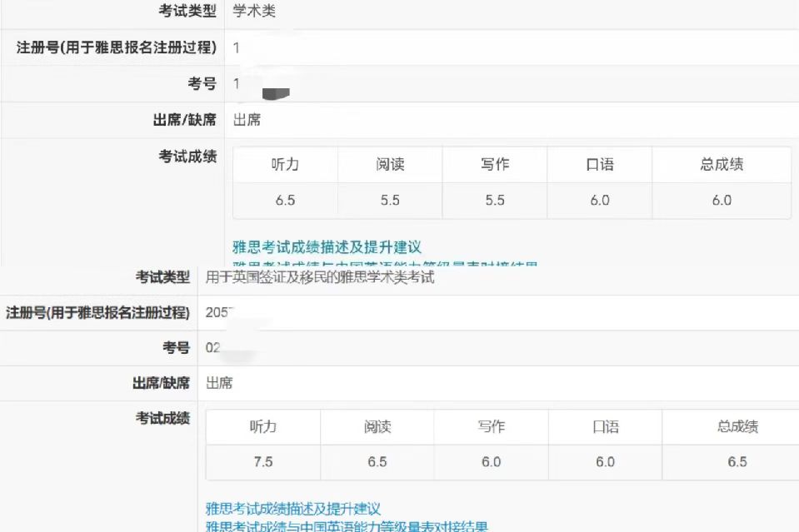Click the 写作 header in the bottom table
799x532 pixels.
(x=491, y=427)
